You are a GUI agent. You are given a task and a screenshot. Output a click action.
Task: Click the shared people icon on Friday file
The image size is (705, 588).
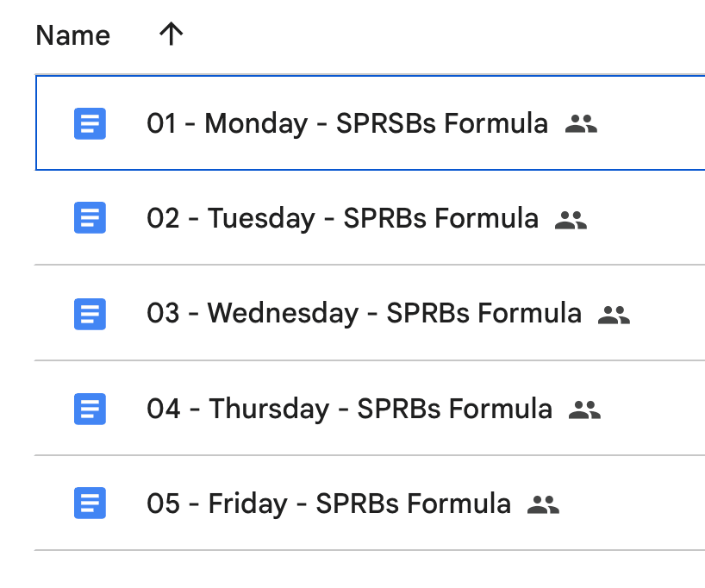coord(543,504)
